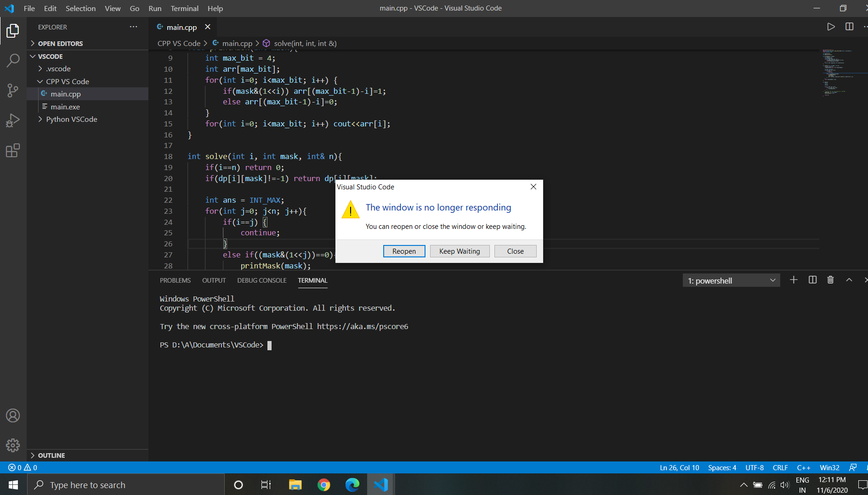The height and width of the screenshot is (495, 868).
Task: Click the Windows taskbar search box
Action: [x=126, y=485]
